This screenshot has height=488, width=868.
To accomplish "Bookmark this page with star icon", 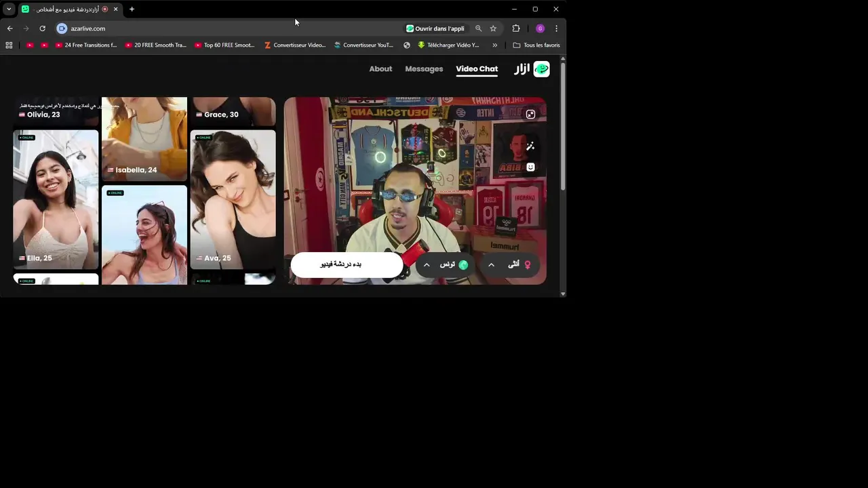I will pos(493,28).
